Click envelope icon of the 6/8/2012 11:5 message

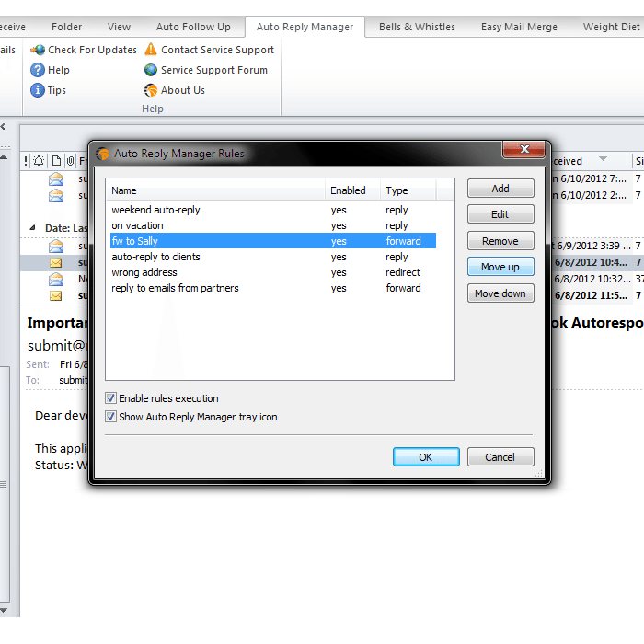pyautogui.click(x=56, y=295)
